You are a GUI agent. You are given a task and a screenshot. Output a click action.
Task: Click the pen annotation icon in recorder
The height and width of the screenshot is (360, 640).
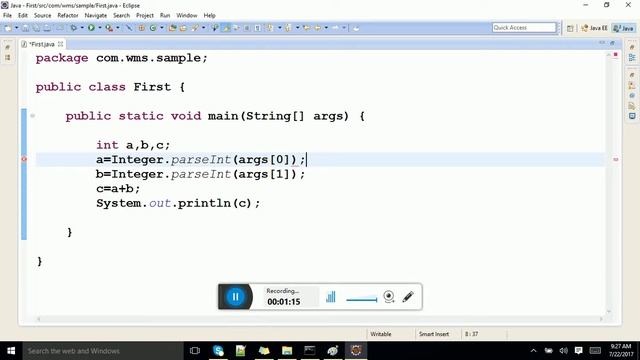point(408,296)
